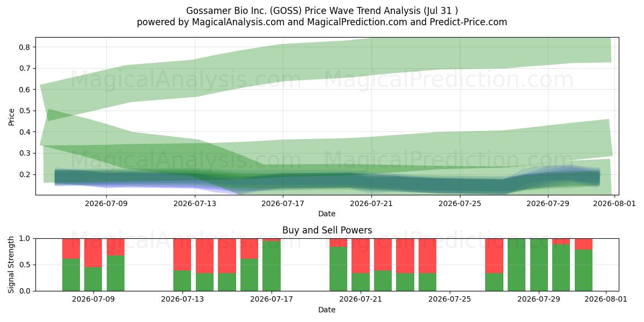Click 2026-07-25 tick on the price chart
The height and width of the screenshot is (322, 644).
[x=460, y=203]
